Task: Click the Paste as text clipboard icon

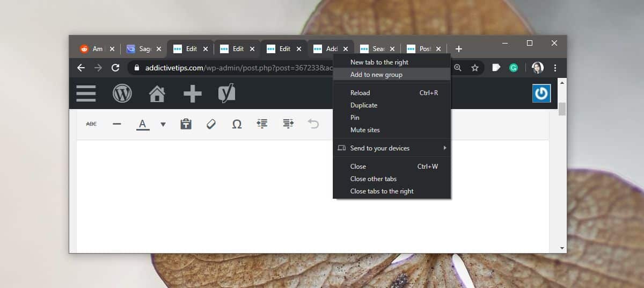Action: (186, 124)
